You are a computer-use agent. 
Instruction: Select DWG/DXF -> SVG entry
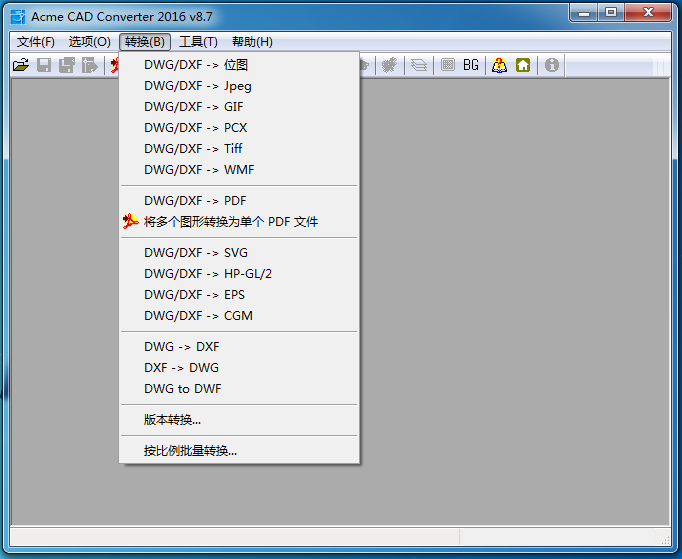click(x=196, y=253)
